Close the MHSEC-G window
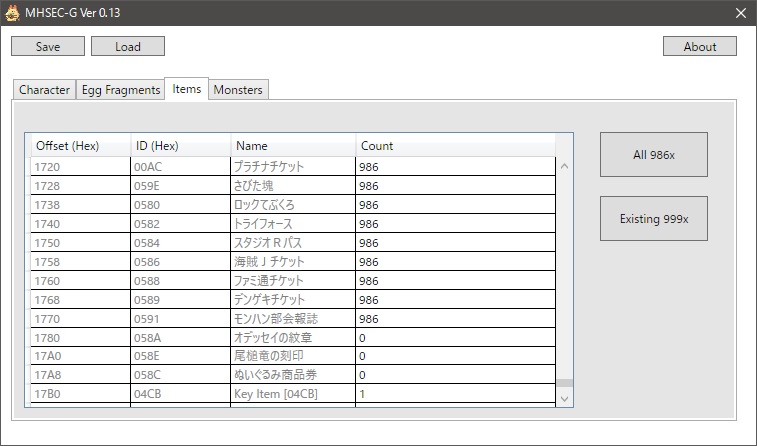The height and width of the screenshot is (446, 757). pyautogui.click(x=741, y=13)
